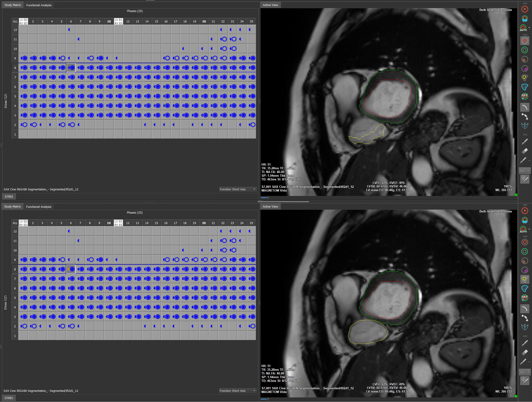Click the magenta papillary contour tool in upper toolbar
This screenshot has height=402, width=532.
coord(524,68)
